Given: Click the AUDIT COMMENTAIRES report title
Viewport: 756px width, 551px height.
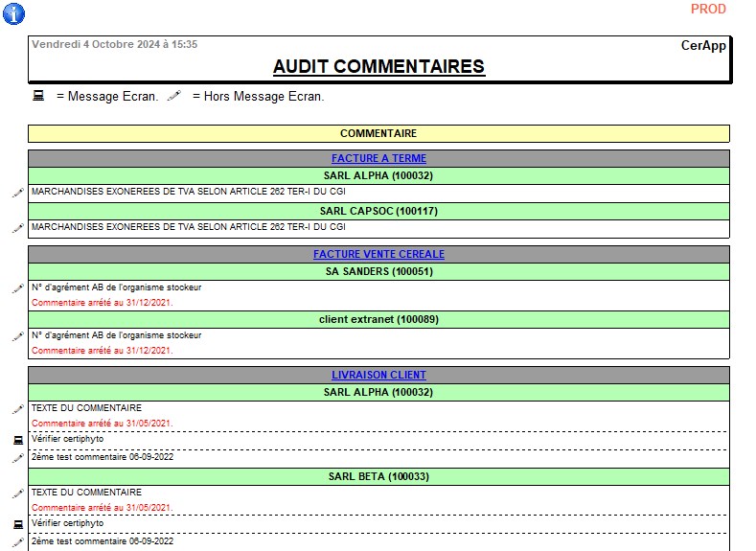Looking at the screenshot, I should [378, 66].
